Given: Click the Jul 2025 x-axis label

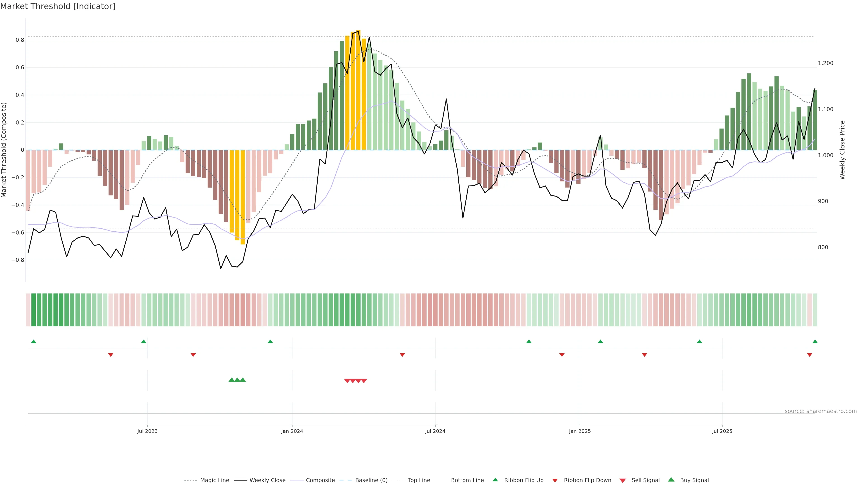Looking at the screenshot, I should tap(722, 431).
